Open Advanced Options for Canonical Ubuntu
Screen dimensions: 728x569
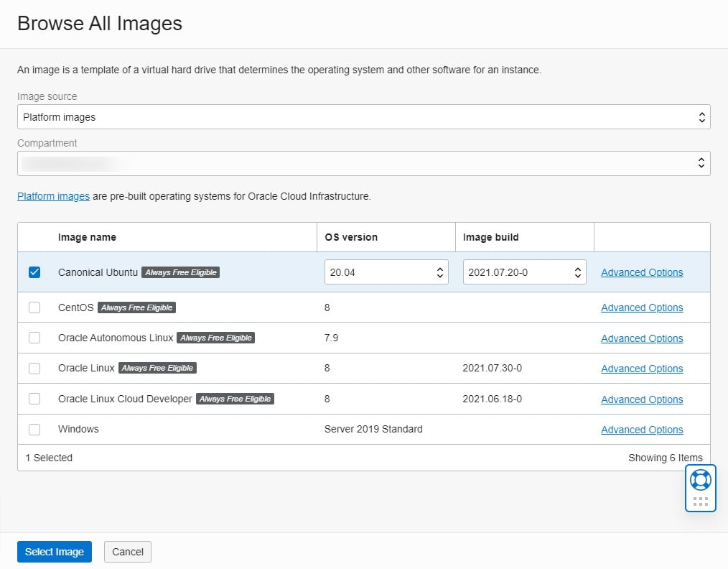(x=642, y=272)
